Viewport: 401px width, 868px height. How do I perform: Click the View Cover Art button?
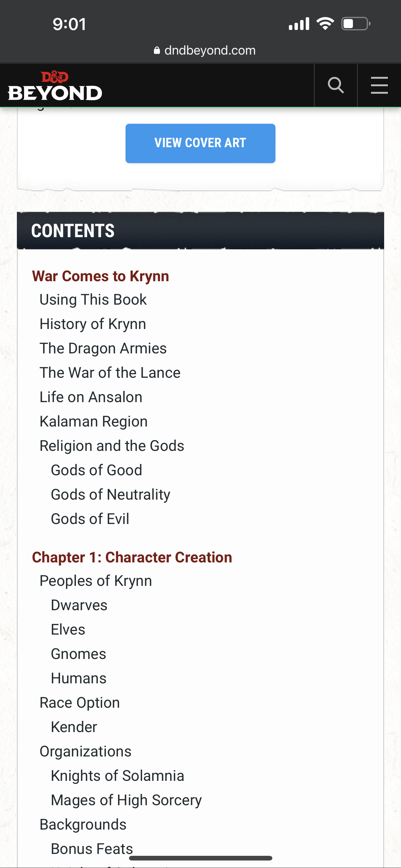coord(200,143)
